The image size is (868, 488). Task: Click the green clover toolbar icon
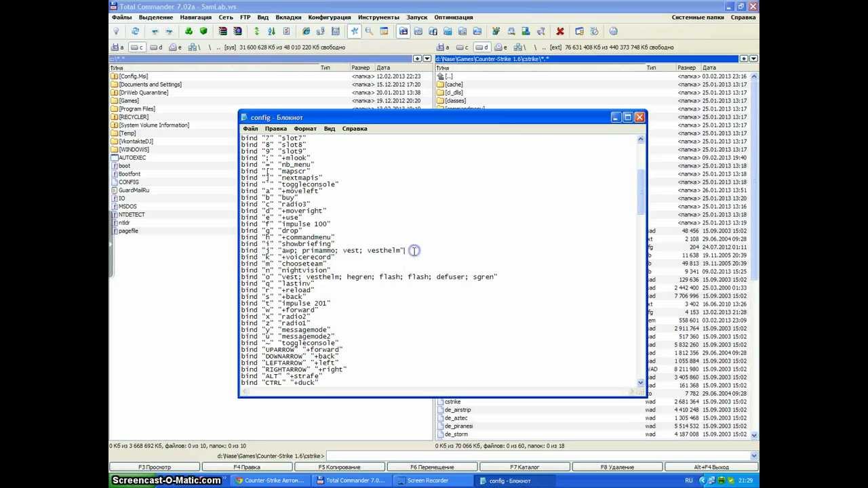click(189, 31)
